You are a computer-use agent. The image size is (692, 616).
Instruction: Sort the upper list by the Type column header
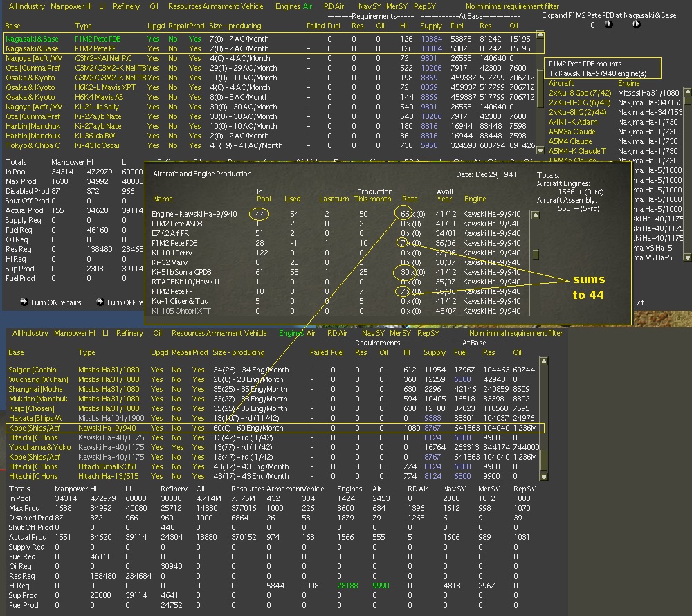pyautogui.click(x=83, y=26)
